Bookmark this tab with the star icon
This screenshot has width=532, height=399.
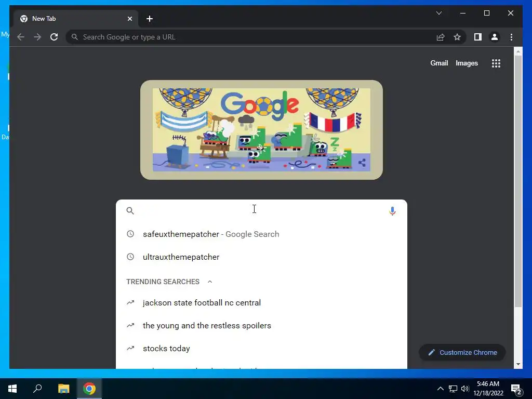point(457,37)
